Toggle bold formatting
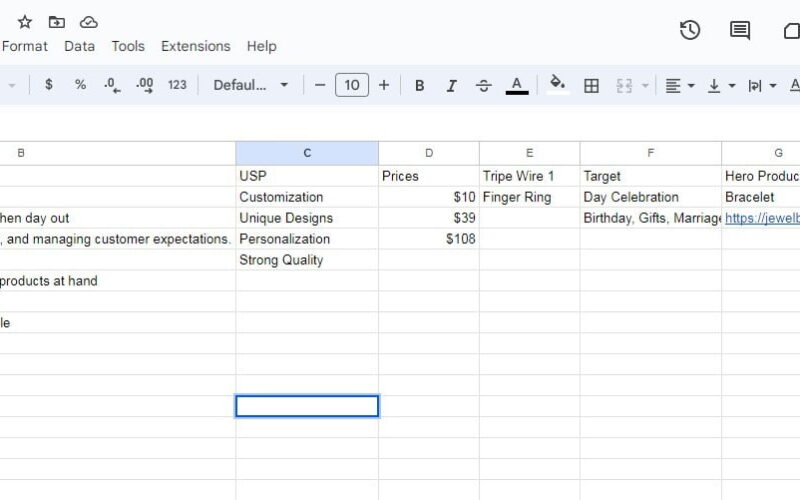Viewport: 800px width, 500px height. [419, 85]
